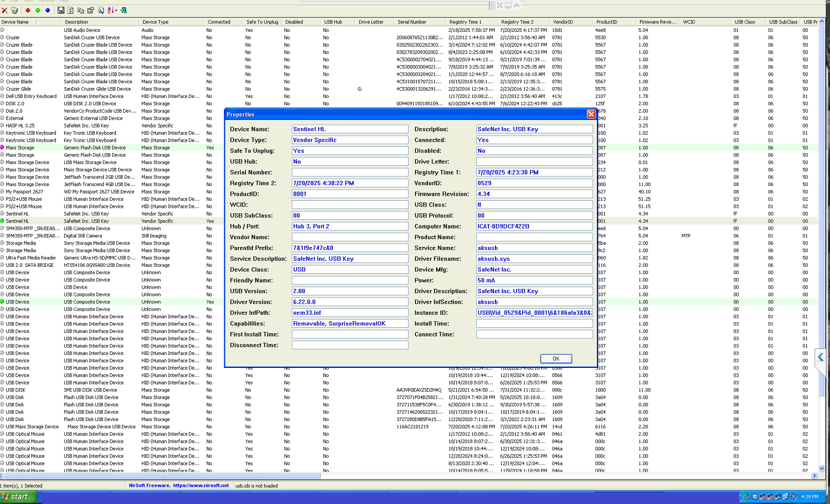This screenshot has width=830, height=504.
Task: Click the recycle bin uninstall icon
Action: (x=14, y=10)
